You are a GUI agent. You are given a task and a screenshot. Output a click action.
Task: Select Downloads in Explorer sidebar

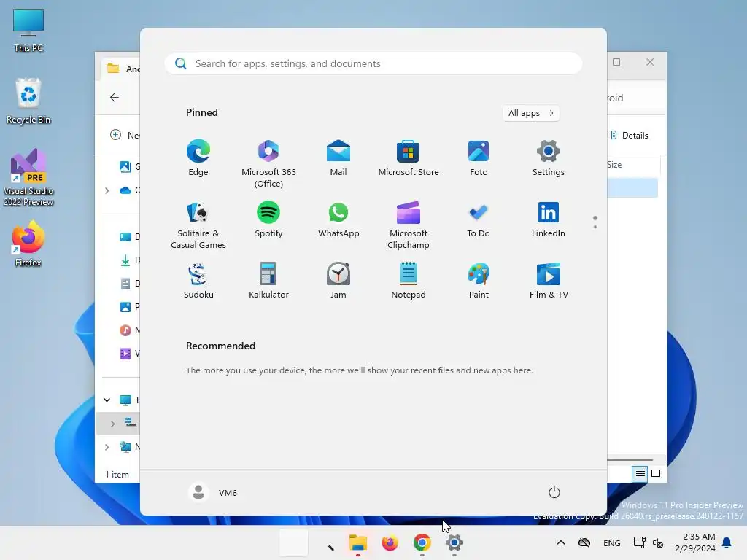[130, 260]
